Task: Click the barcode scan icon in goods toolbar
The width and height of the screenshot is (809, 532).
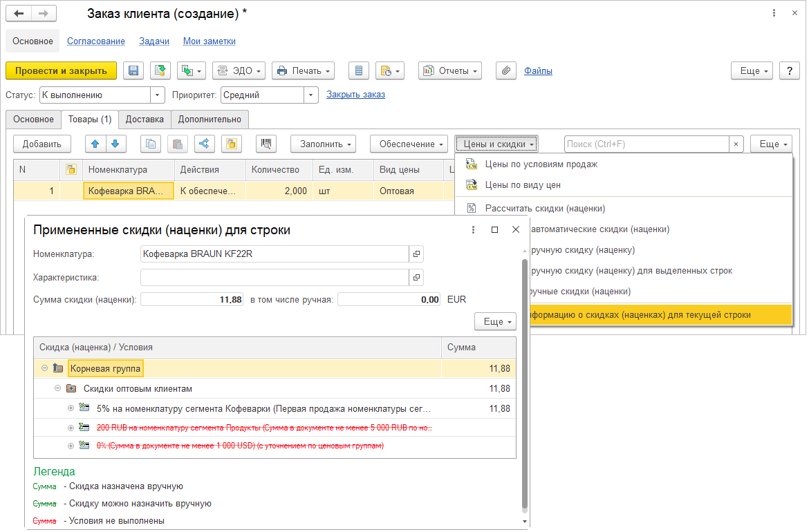Action: coord(266,144)
